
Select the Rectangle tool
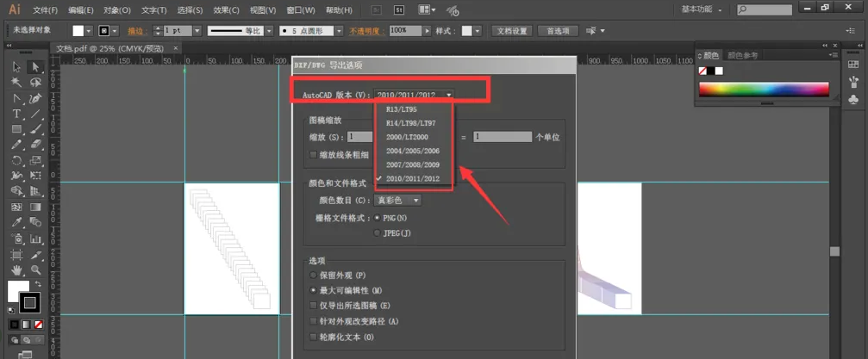click(x=17, y=129)
